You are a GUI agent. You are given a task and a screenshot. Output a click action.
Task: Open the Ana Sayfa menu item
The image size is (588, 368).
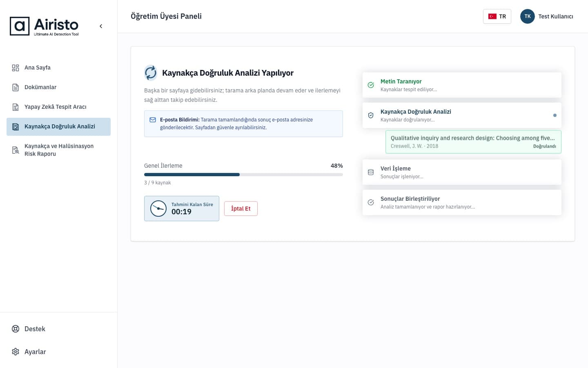58,68
